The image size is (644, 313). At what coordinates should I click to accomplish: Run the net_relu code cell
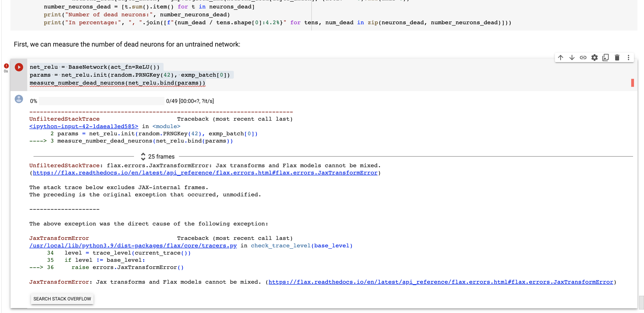tap(19, 67)
